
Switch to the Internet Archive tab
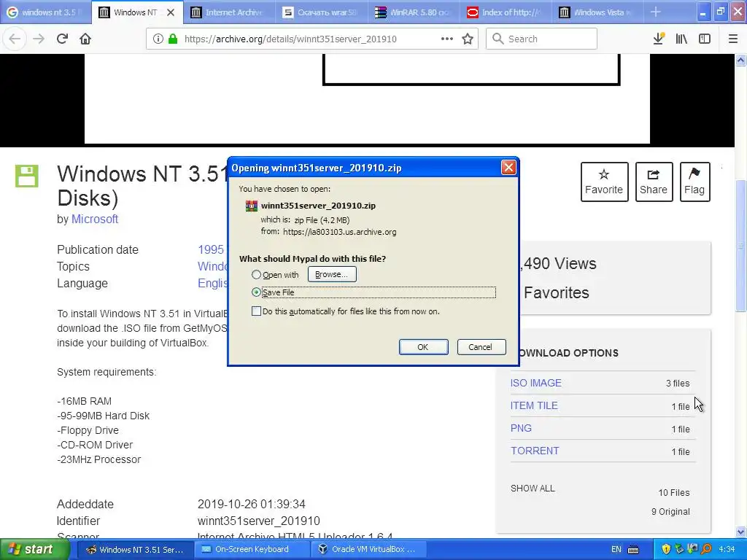(228, 12)
